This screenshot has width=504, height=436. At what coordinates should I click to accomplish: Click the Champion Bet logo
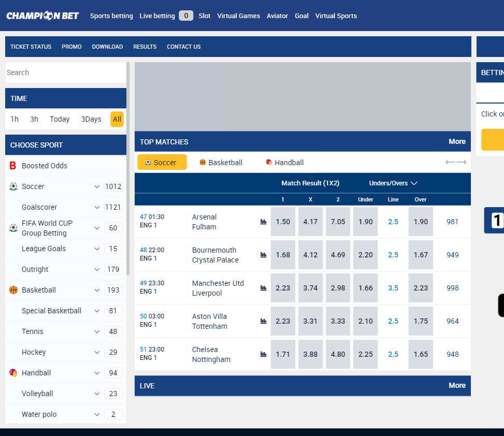(42, 16)
